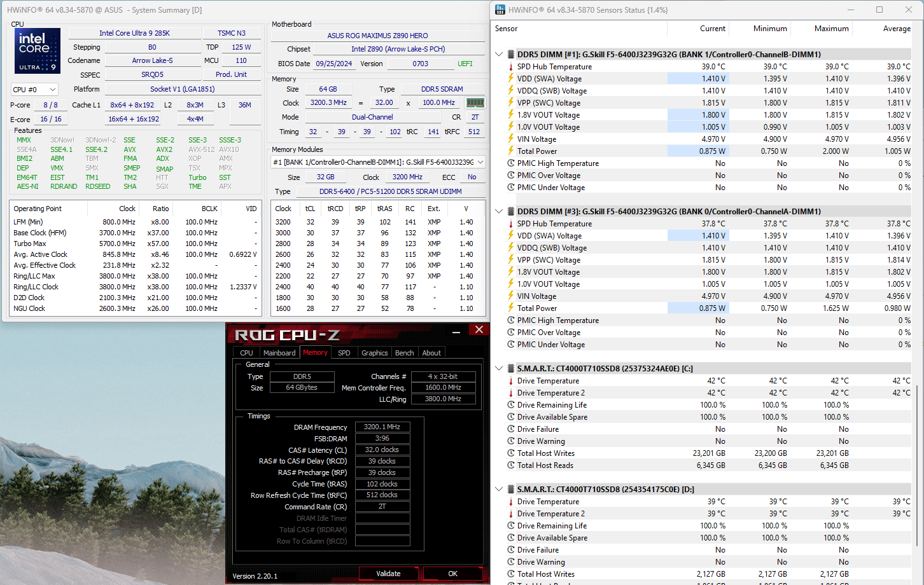Click DIMM [#1] PMIC Under Voltage status icon
The image size is (924, 585).
[510, 188]
